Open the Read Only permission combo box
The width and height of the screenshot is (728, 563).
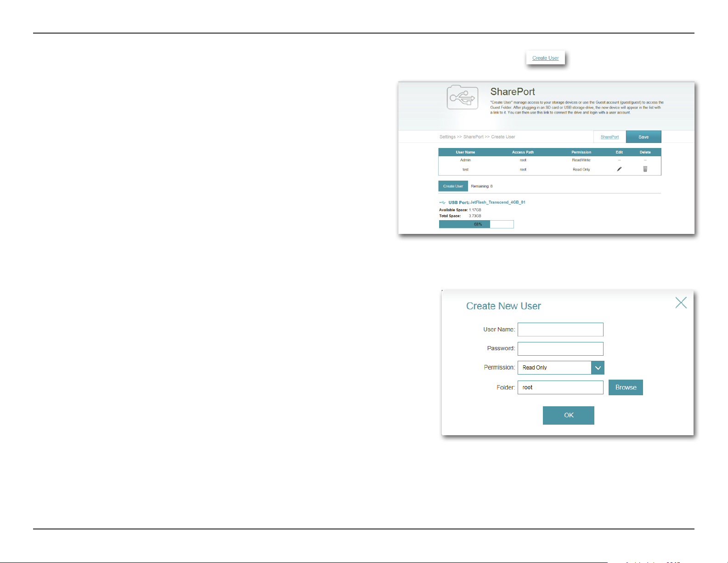554,368
